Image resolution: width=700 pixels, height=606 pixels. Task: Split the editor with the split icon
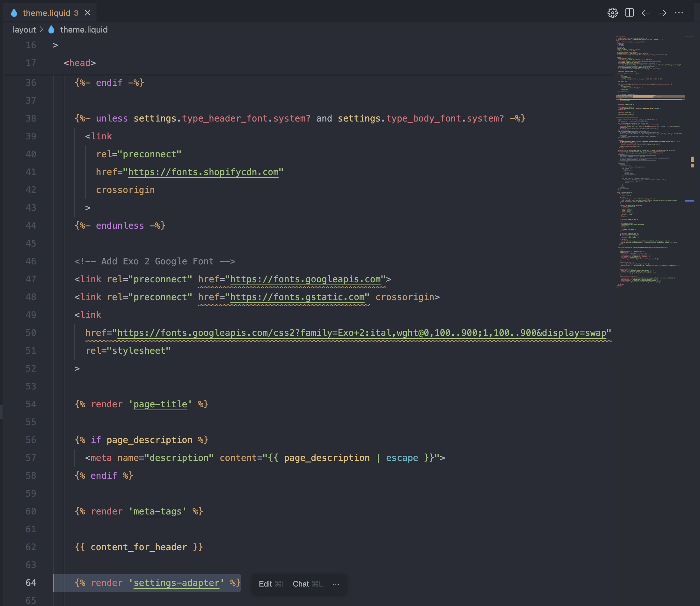point(629,13)
